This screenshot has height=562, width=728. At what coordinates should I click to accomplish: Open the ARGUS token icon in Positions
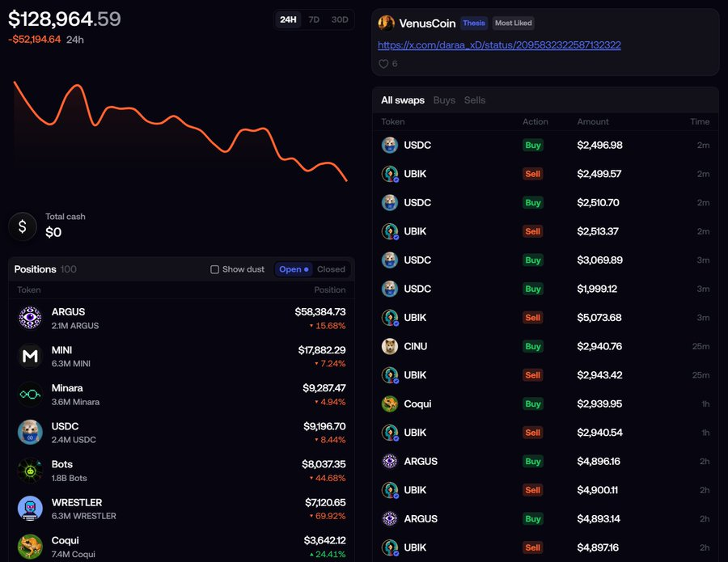tap(30, 318)
